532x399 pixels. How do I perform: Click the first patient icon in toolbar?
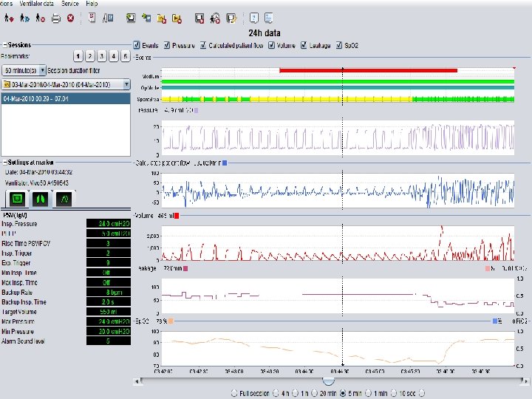pyautogui.click(x=10, y=18)
